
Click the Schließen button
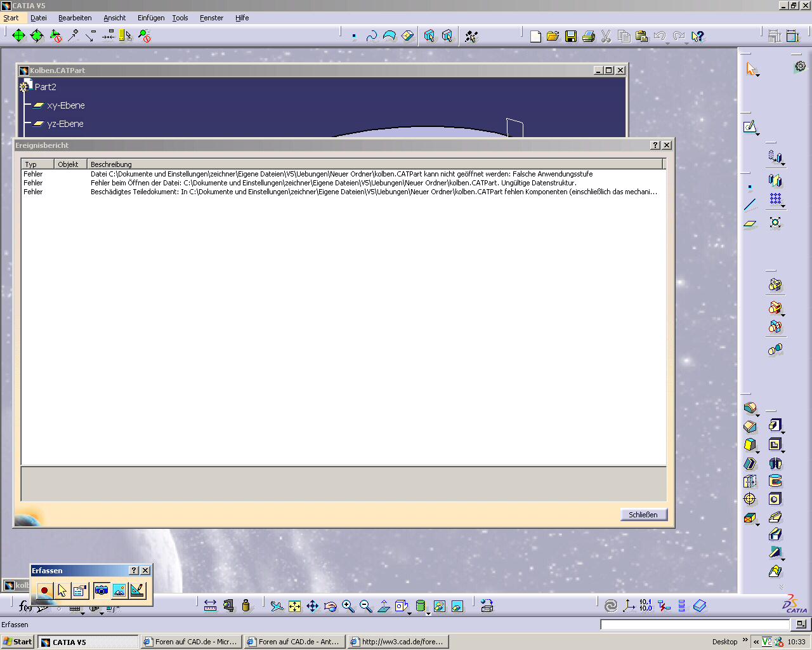point(643,514)
